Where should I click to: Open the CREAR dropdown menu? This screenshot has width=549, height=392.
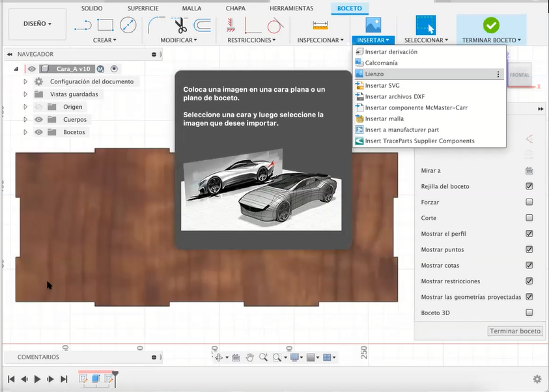click(104, 40)
